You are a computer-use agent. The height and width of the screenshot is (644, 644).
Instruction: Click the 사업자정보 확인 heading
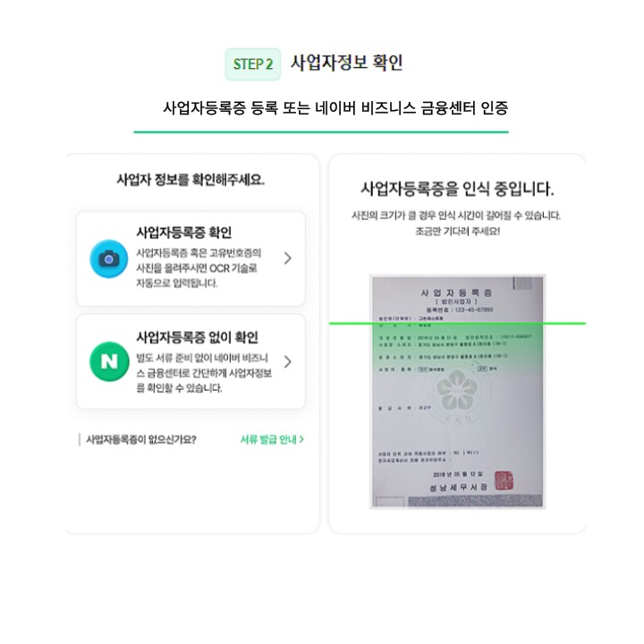[x=347, y=63]
